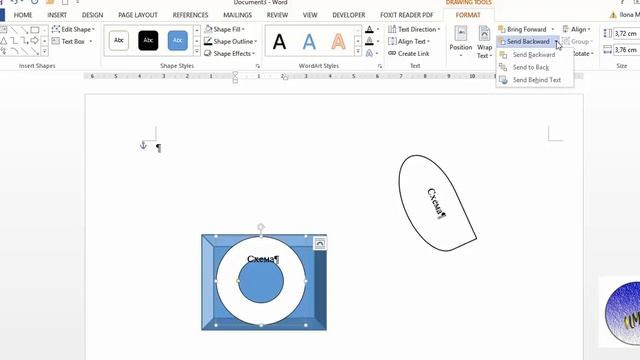Switch to the REFERENCES tab

point(190,15)
